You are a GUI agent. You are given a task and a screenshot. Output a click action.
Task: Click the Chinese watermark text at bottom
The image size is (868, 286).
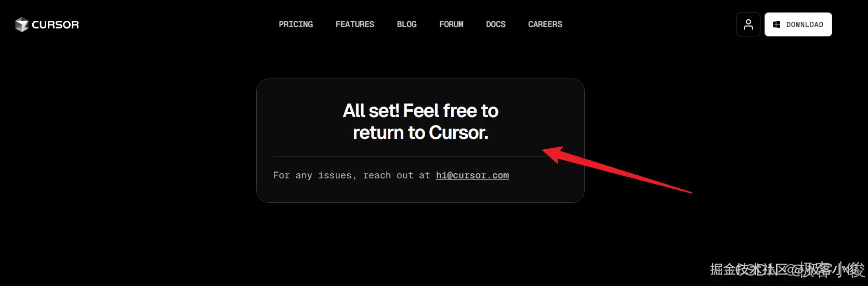click(x=787, y=269)
